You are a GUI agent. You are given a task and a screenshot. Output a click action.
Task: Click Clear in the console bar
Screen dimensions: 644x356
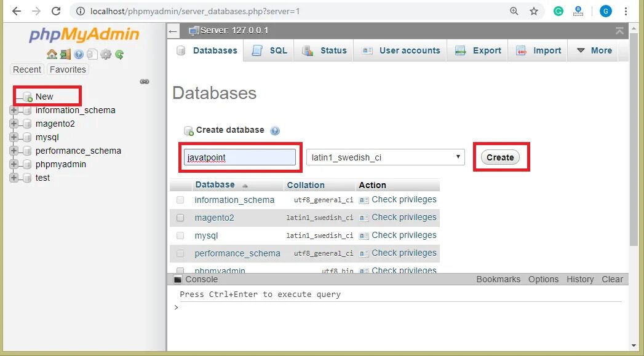(x=612, y=280)
